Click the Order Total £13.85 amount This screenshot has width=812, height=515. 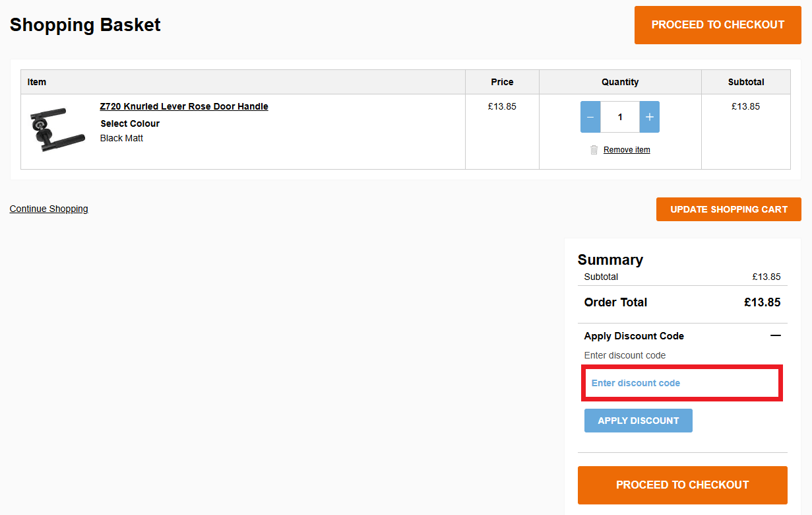[x=762, y=302]
